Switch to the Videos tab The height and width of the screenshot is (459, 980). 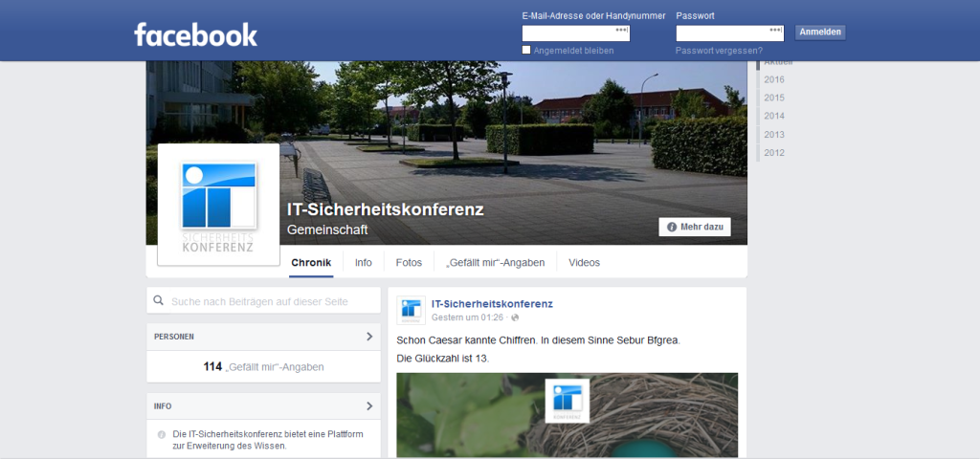tap(584, 263)
